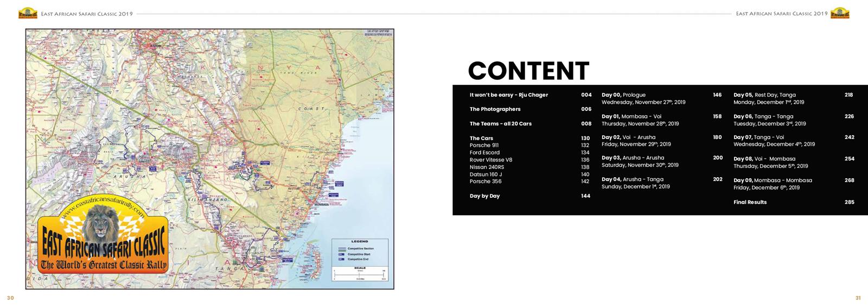Select the Nissan 240RS entry

487,167
